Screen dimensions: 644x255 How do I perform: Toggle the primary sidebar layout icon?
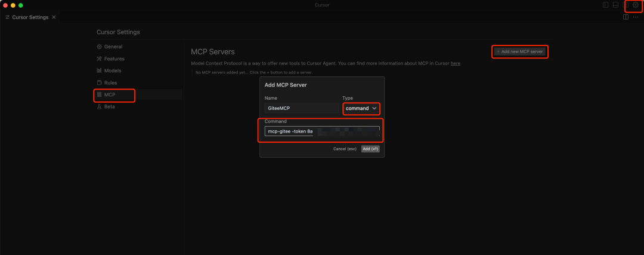pos(605,5)
